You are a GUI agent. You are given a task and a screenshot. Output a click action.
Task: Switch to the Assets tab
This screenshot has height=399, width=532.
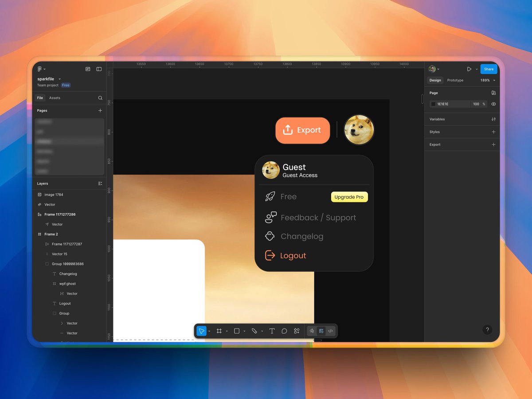tap(55, 98)
